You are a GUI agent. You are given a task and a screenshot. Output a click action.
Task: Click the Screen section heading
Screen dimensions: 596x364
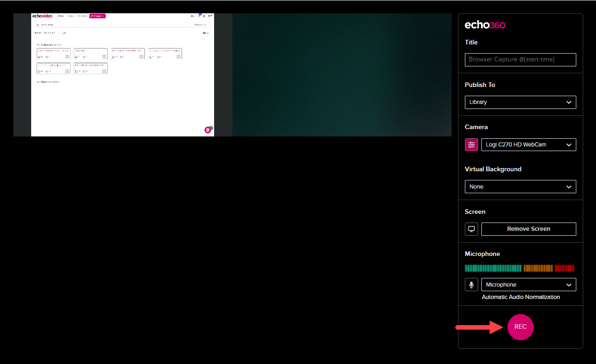click(x=475, y=212)
